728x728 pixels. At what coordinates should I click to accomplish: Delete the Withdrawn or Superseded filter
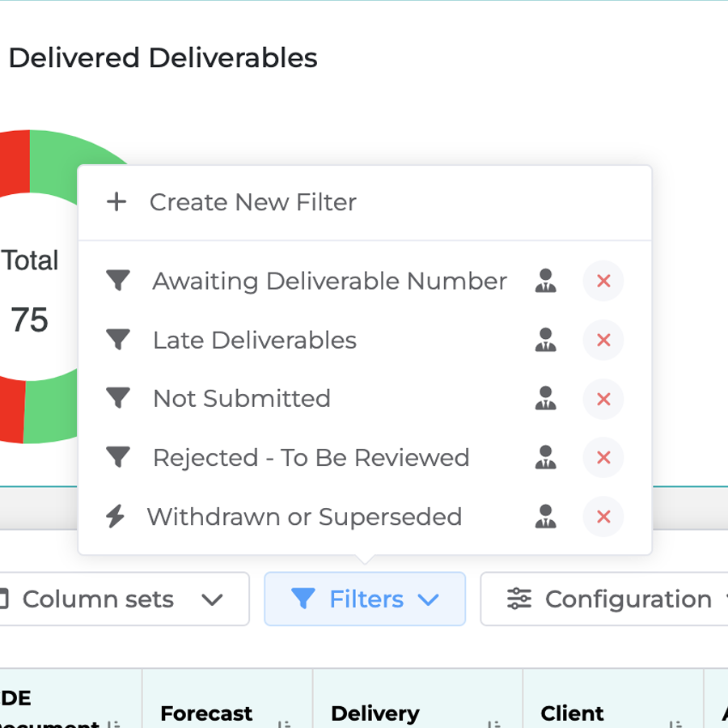603,517
